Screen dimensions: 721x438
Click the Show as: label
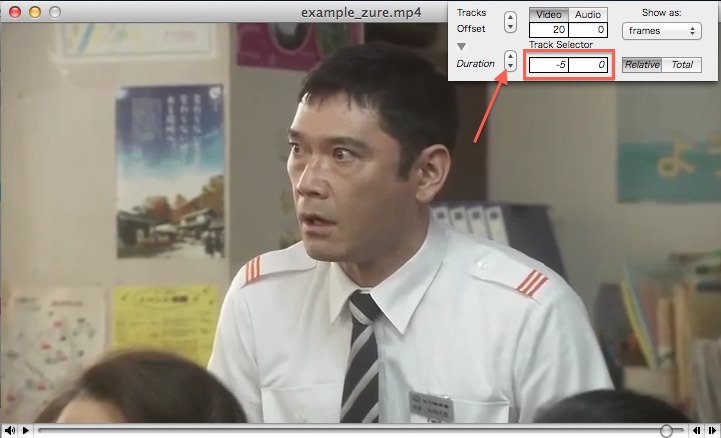tap(662, 12)
